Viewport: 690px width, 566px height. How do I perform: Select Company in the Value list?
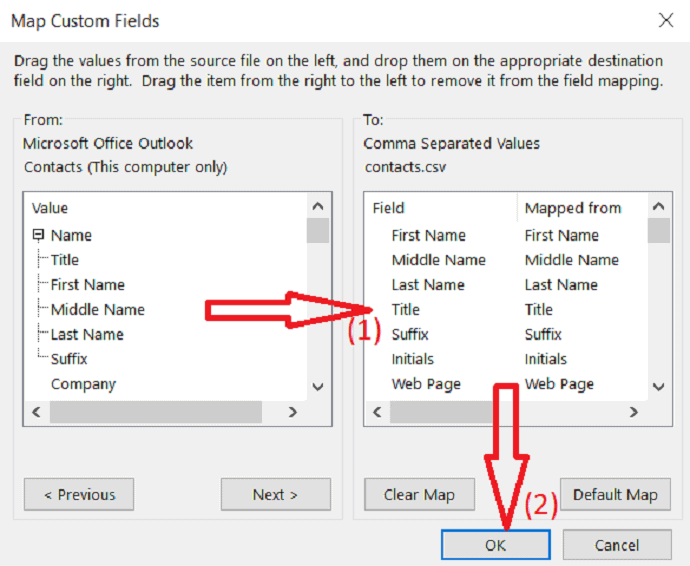(83, 384)
